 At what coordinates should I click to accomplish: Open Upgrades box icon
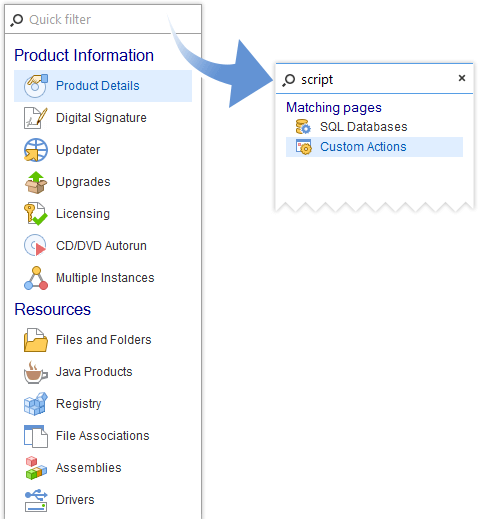point(36,182)
